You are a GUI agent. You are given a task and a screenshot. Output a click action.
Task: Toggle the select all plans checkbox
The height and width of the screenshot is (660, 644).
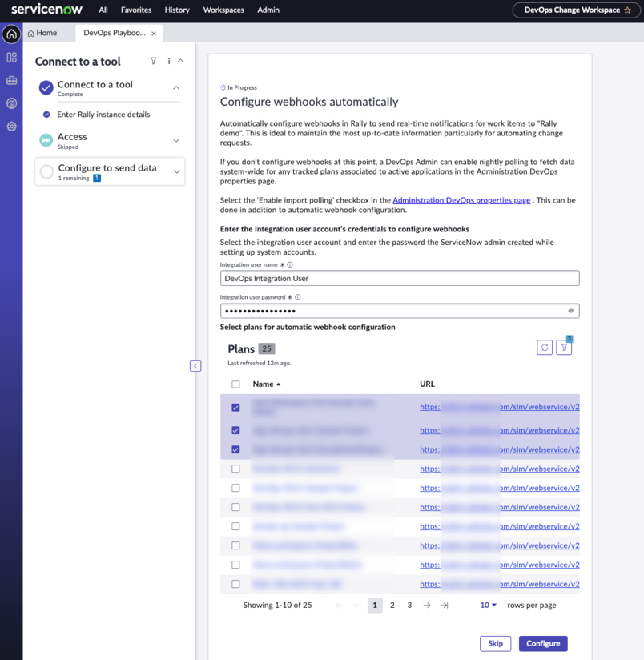click(x=235, y=384)
